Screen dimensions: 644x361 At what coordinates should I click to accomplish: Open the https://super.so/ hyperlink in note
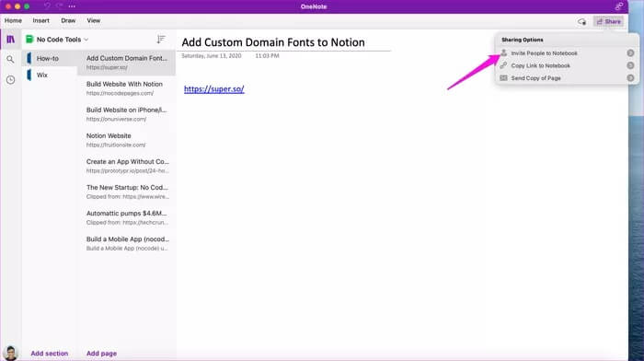click(214, 88)
